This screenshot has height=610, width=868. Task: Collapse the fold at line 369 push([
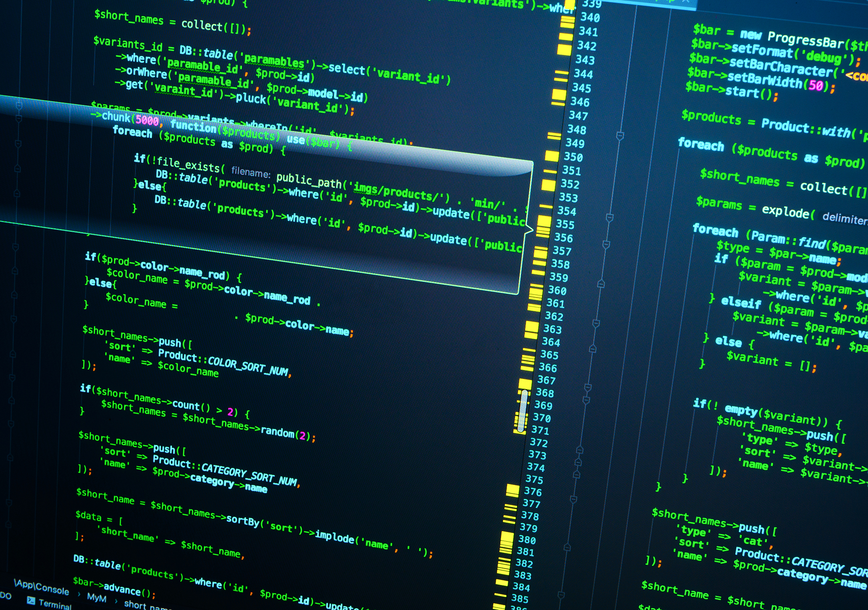click(586, 400)
